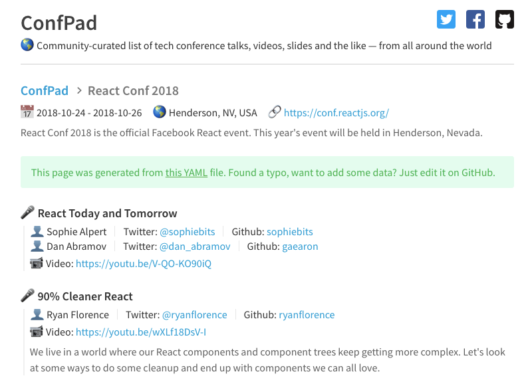
Task: Click the microphone icon for React Today and Tomorrow
Action: 27,212
